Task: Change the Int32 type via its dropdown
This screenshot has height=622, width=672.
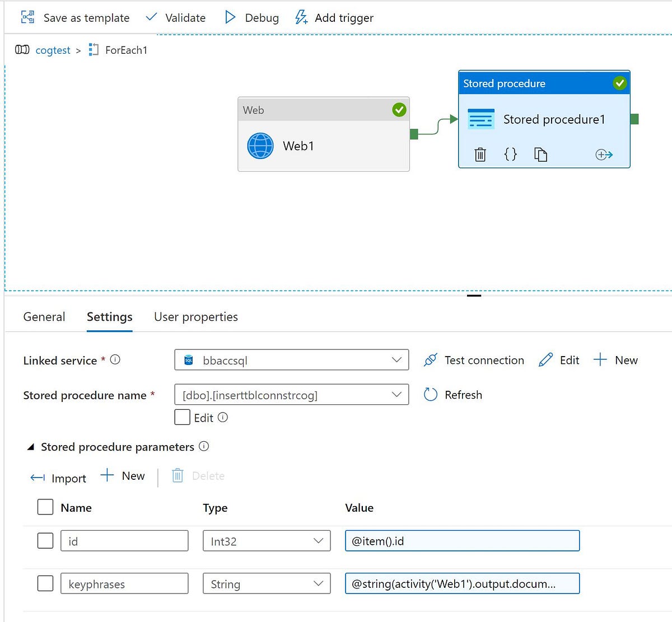Action: tap(318, 541)
